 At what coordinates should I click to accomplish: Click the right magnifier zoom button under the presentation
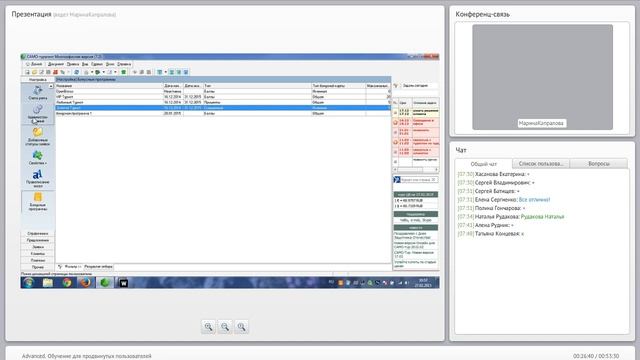tap(242, 327)
